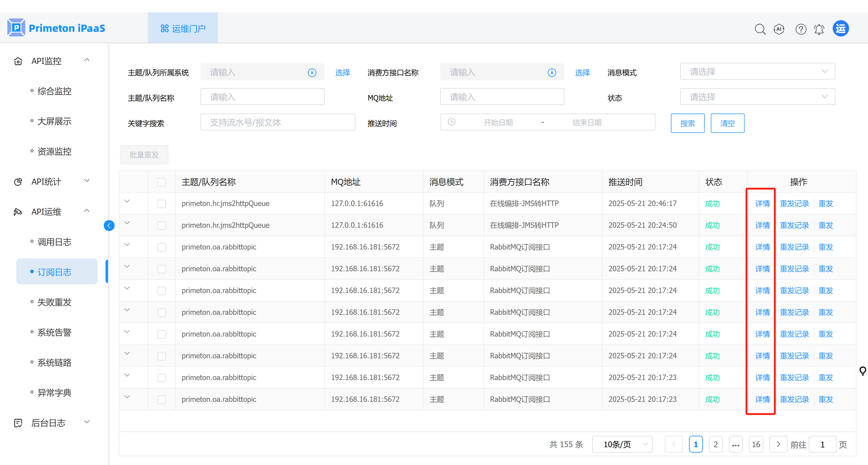Click the lightbulb icon at right edge
The image size is (868, 465).
click(863, 371)
